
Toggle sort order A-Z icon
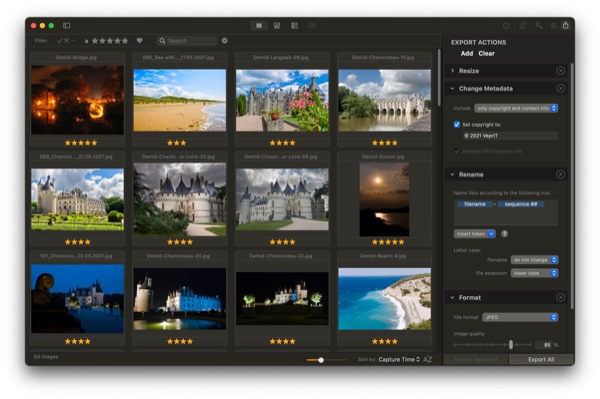[428, 359]
